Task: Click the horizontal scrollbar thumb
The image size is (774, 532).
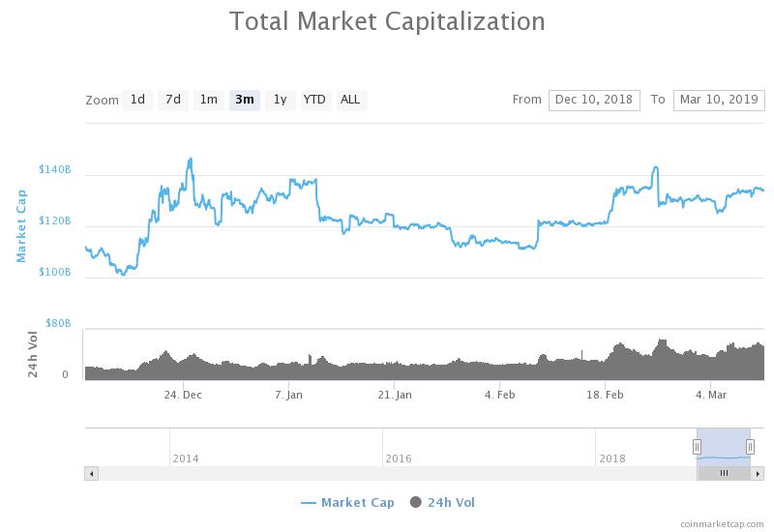Action: coord(724,473)
